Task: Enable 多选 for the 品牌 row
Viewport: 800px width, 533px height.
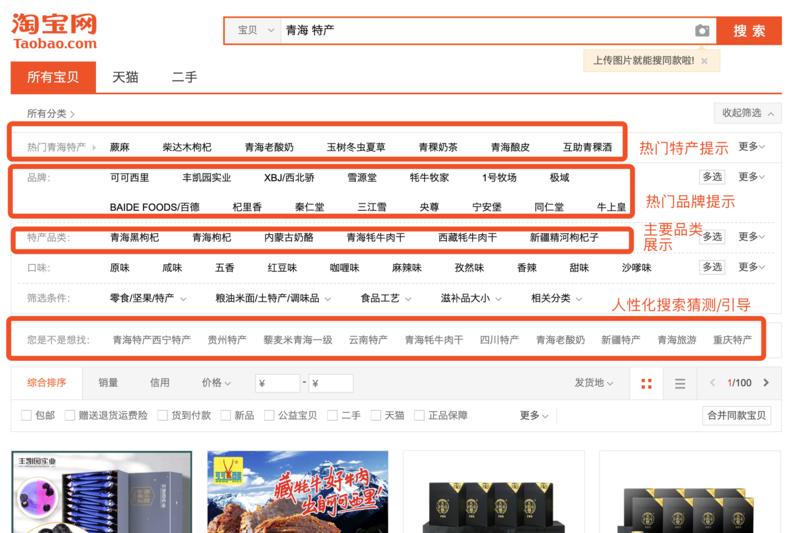Action: pos(712,177)
